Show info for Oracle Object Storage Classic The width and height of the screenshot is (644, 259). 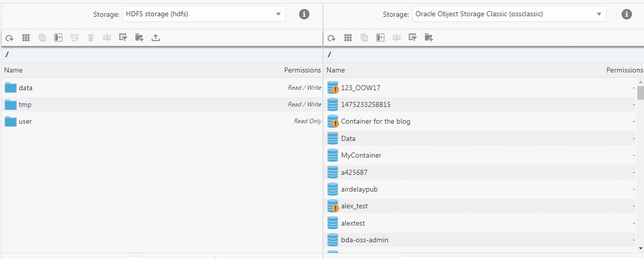[627, 14]
